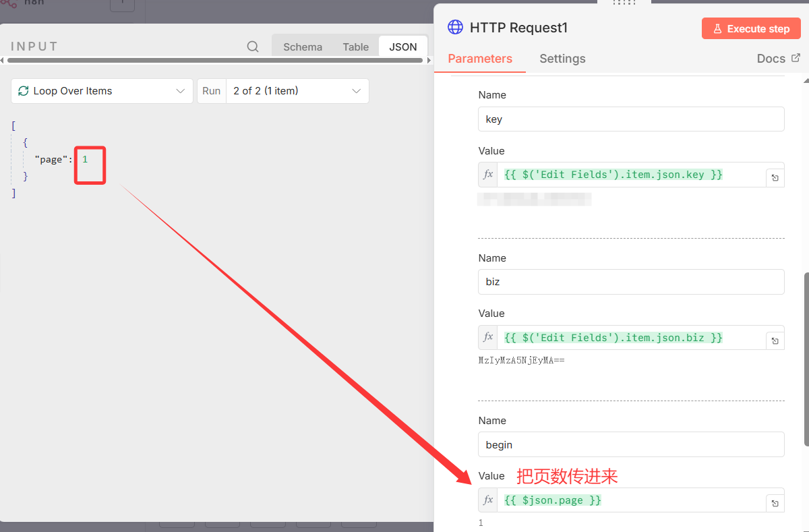Open the run selector showing 2 of 2
The image size is (809, 532).
point(297,90)
